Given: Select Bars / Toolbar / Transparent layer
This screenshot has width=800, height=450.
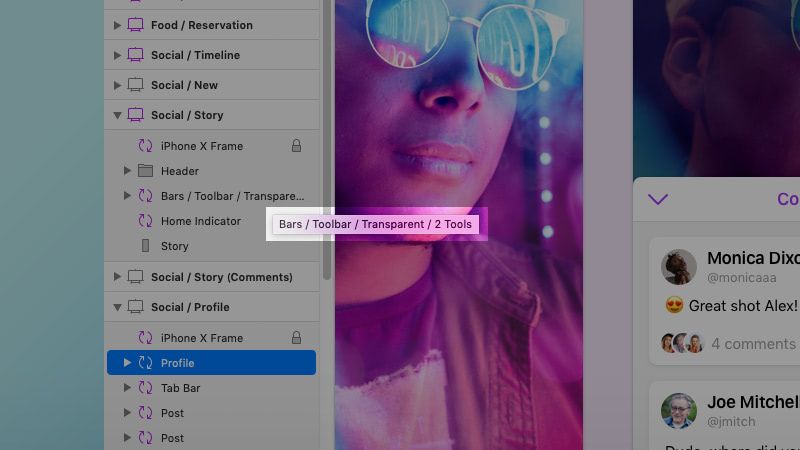Looking at the screenshot, I should click(x=212, y=196).
